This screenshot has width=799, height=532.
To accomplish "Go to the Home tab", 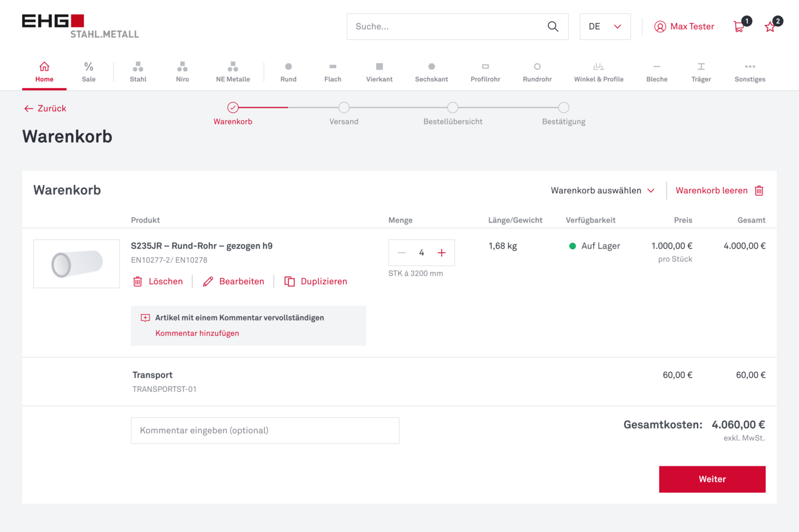I will click(x=45, y=72).
